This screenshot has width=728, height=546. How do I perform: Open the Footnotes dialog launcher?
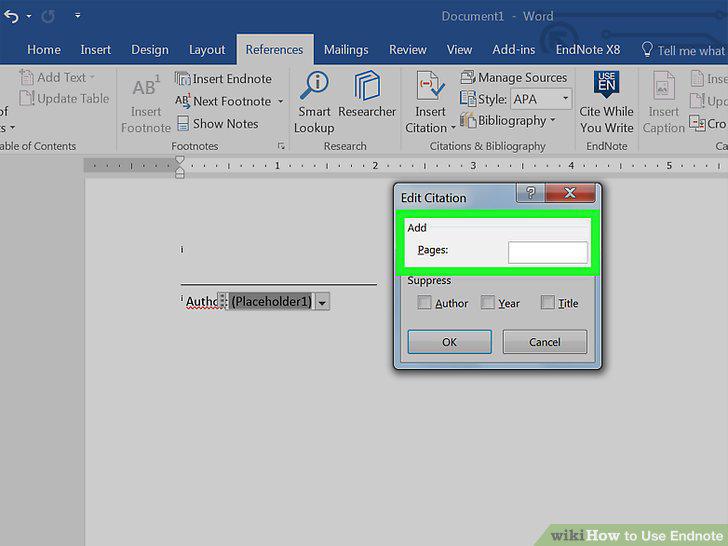281,146
